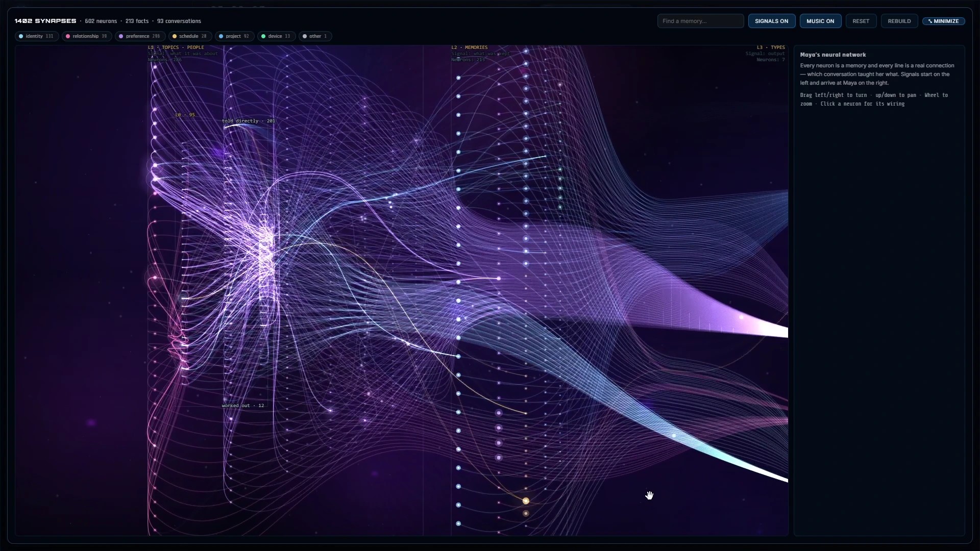Toggle the project 92 filter chip
This screenshot has height=551, width=980.
[234, 36]
